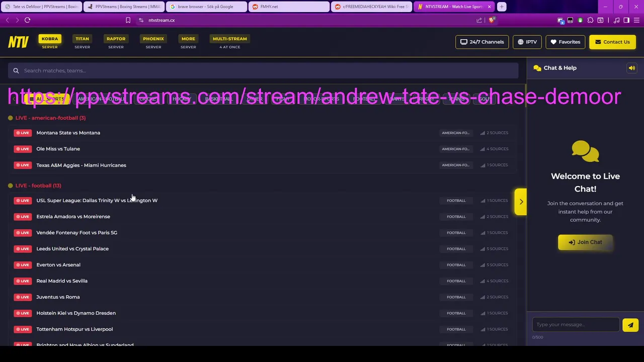Image resolution: width=644 pixels, height=362 pixels.
Task: Switch to the PPVStreams Boxing Streams tab
Action: coord(124,7)
